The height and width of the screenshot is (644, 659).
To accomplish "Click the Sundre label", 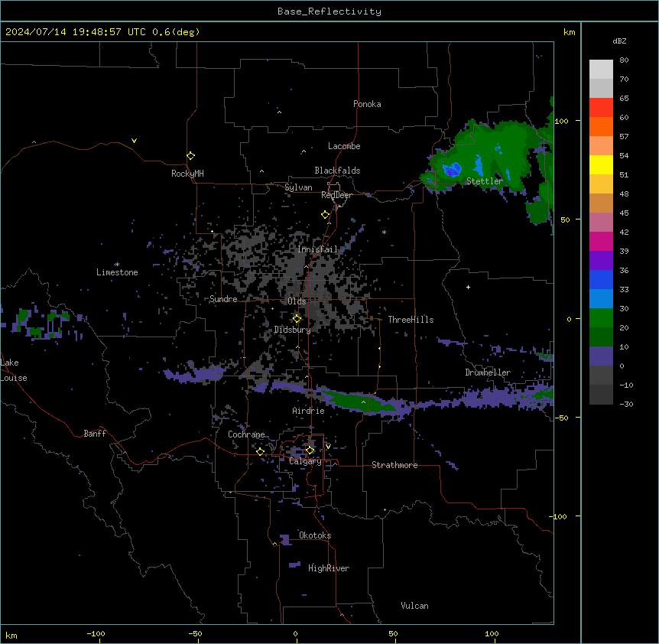I will [x=223, y=299].
